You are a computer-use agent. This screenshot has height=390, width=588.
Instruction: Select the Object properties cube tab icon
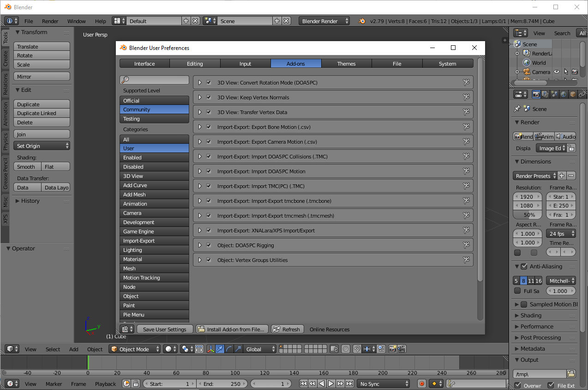point(573,94)
